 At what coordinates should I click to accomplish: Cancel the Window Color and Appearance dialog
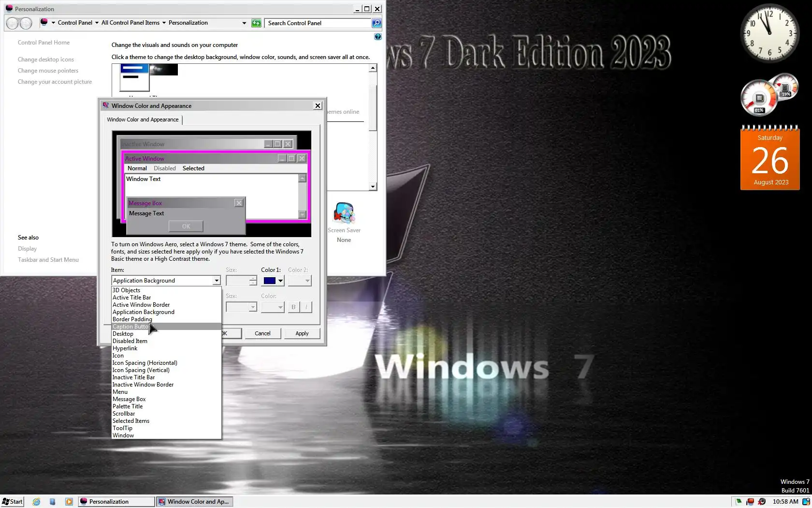(x=262, y=333)
